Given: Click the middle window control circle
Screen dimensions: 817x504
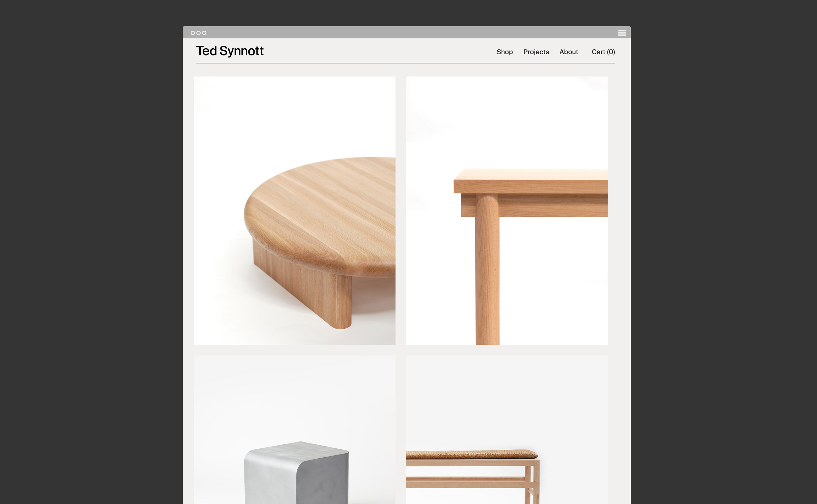Looking at the screenshot, I should point(198,33).
